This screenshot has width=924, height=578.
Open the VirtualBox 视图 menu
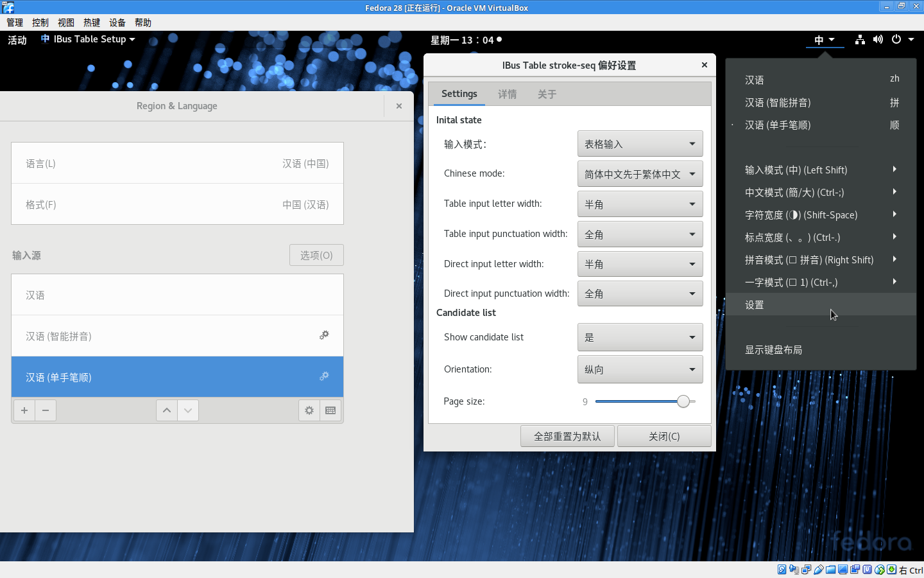coord(66,22)
